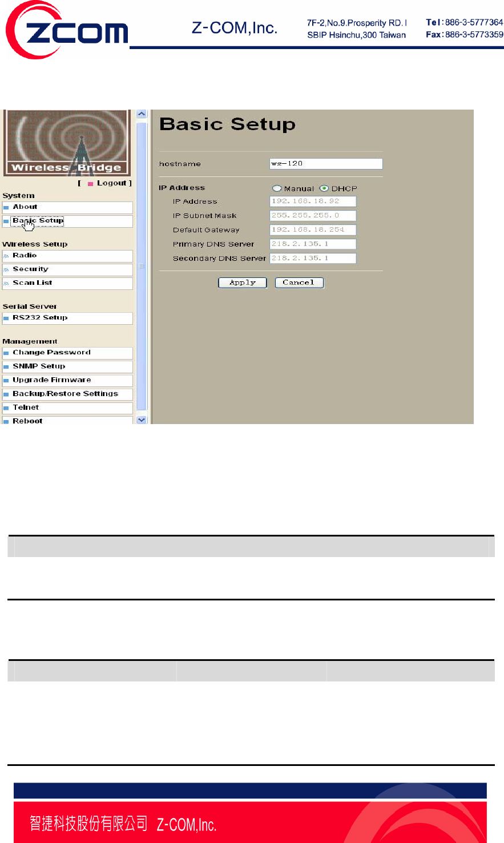Click the blue bullet beside SNMP Setup
504x843 pixels.
[x=6, y=367]
